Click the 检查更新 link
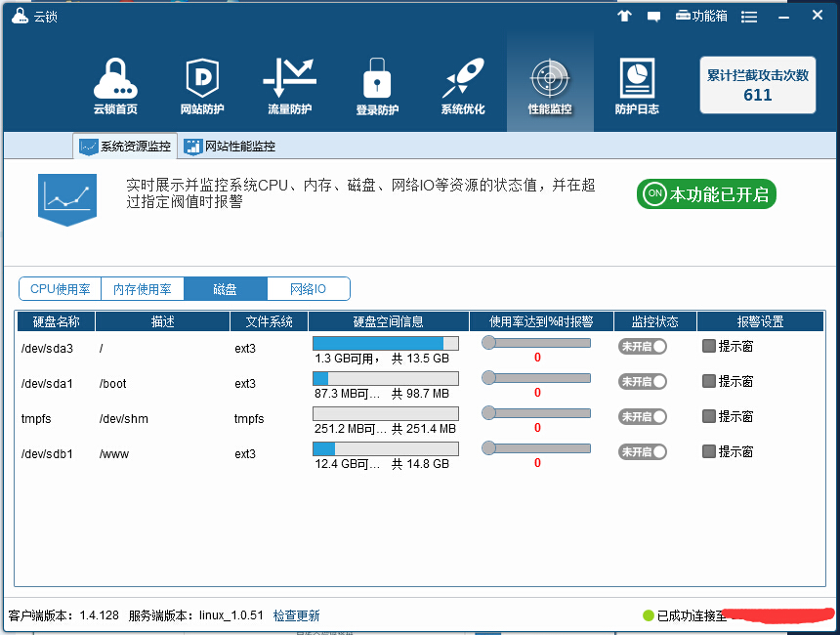Screen dimensions: 840x635 click(x=296, y=615)
